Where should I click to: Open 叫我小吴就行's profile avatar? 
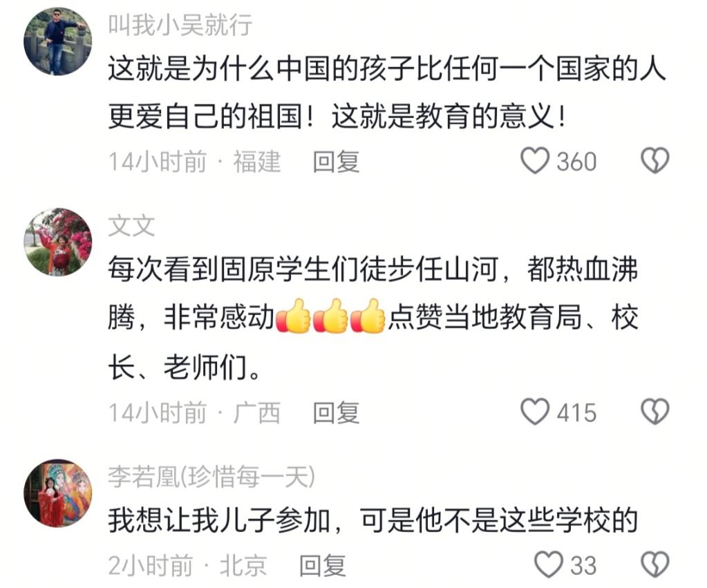coord(58,41)
